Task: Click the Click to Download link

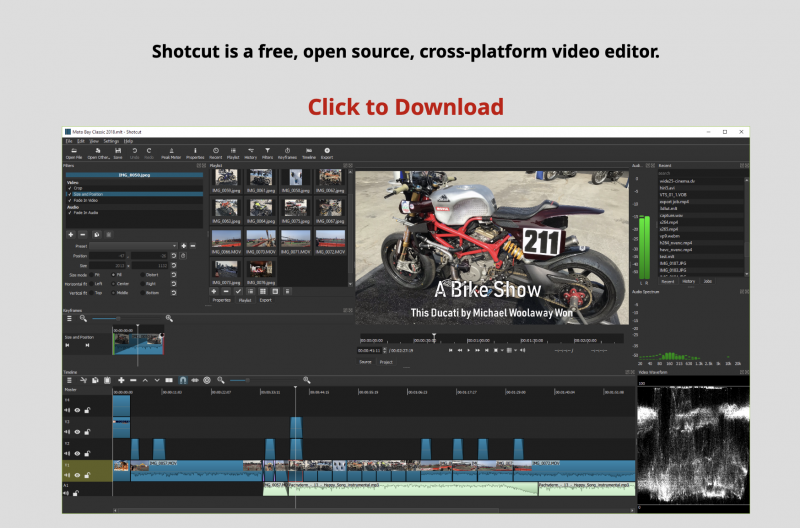Action: click(x=405, y=107)
